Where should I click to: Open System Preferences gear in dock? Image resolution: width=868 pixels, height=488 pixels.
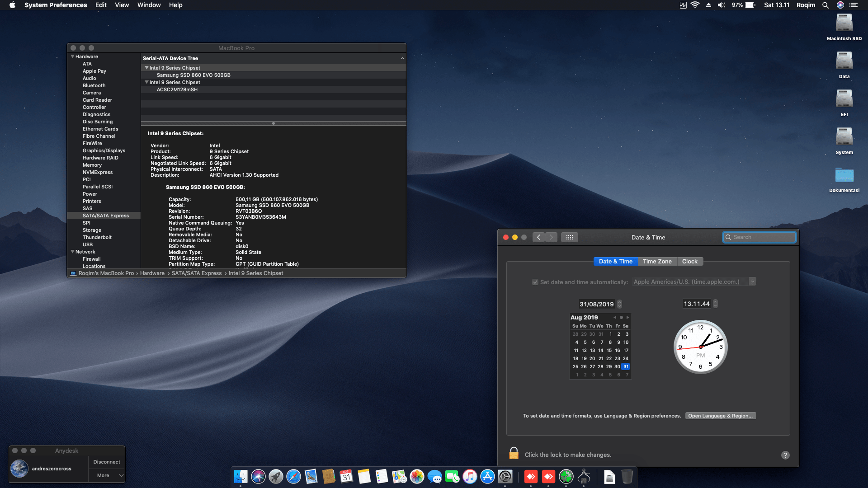click(505, 476)
